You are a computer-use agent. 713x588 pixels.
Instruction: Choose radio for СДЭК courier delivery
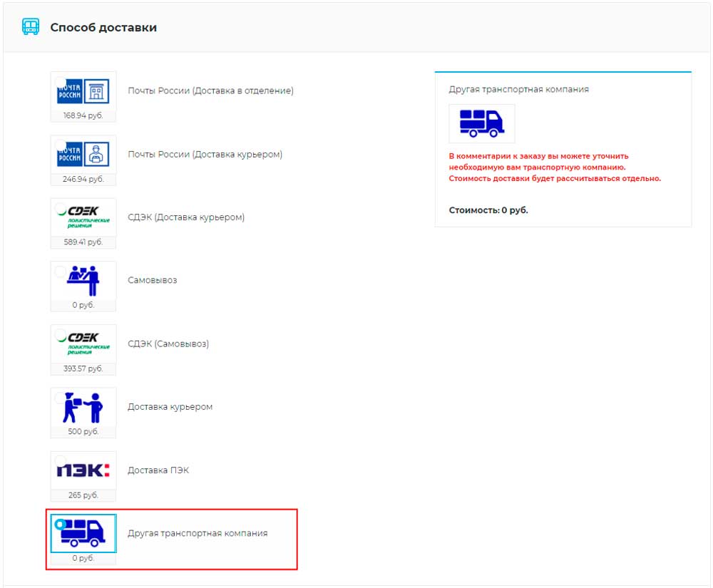(61, 209)
